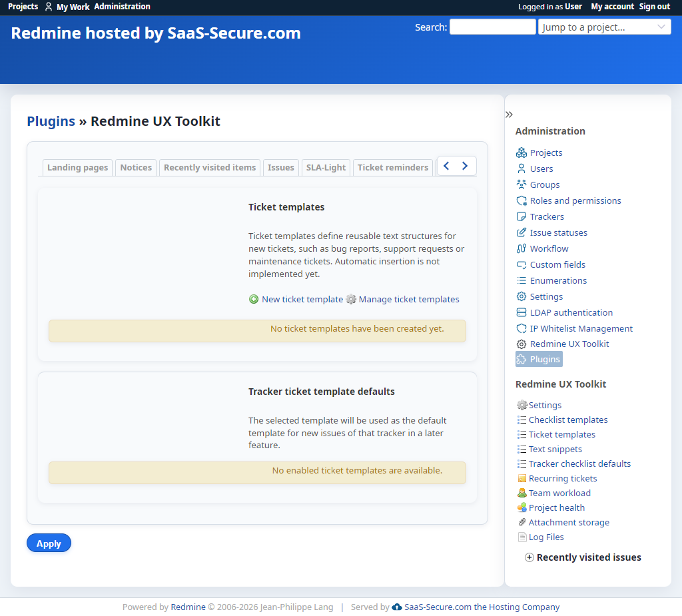Collapse the sidebar with the double chevron
This screenshot has height=616, width=682.
coord(510,115)
